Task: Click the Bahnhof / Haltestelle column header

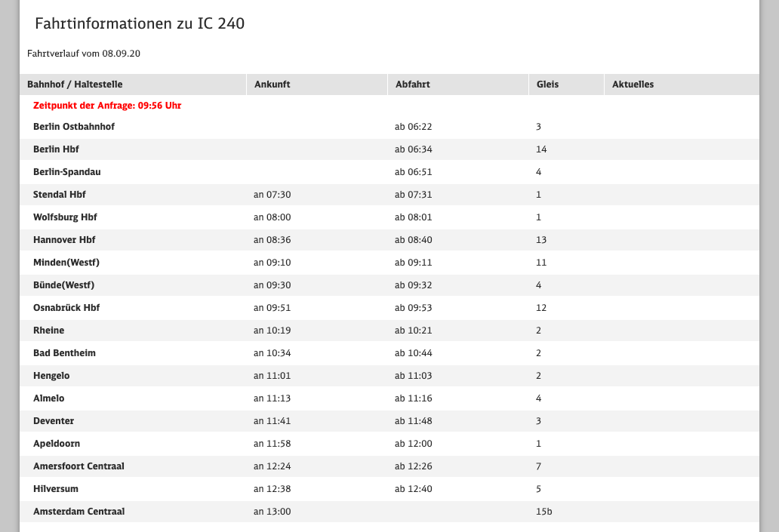Action: pyautogui.click(x=75, y=85)
